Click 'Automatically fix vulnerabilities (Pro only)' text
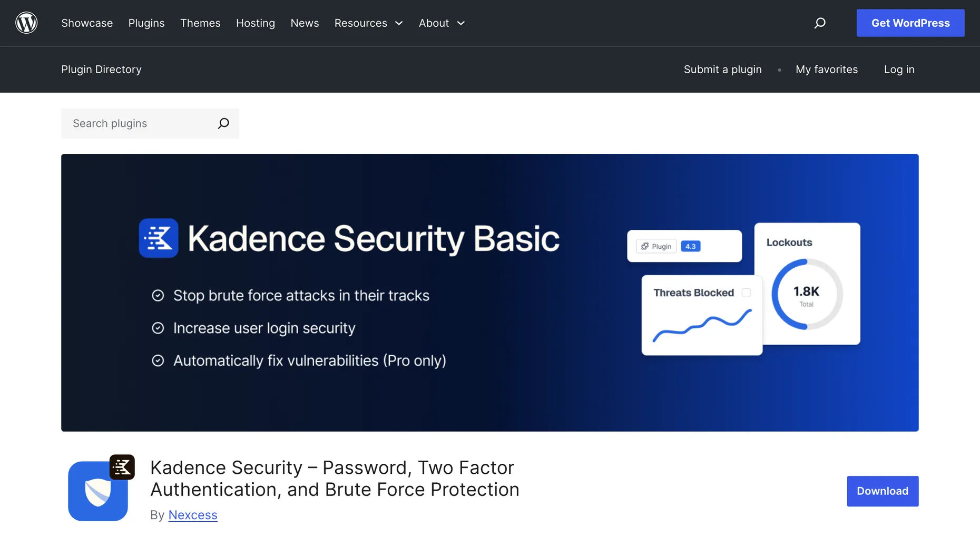 click(x=310, y=361)
